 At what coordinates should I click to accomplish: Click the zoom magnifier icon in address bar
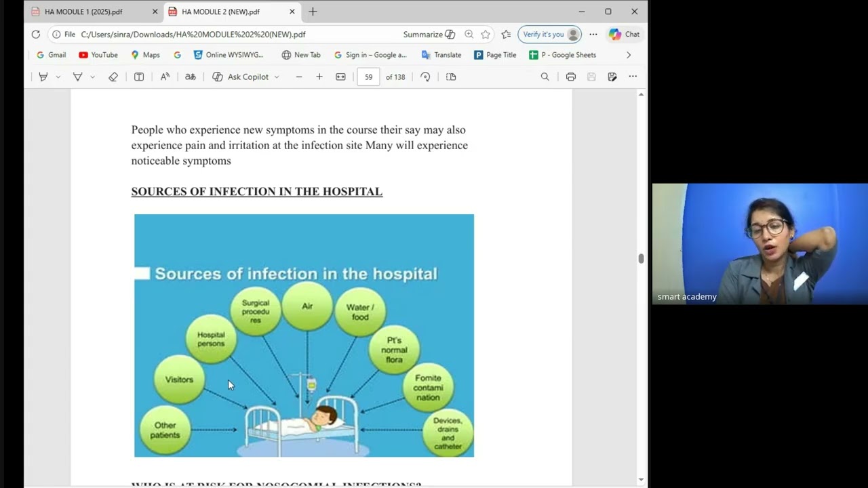[469, 34]
